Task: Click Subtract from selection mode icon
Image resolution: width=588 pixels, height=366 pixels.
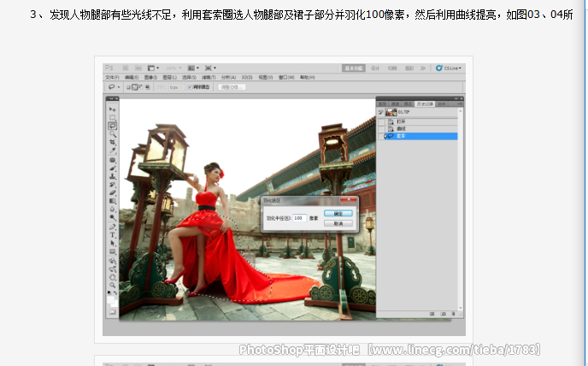Action: tap(141, 87)
